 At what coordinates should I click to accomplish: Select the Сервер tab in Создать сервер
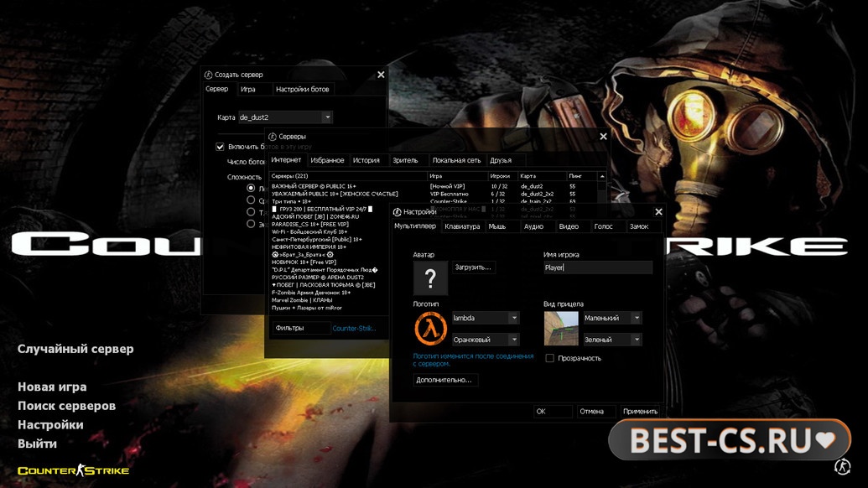[217, 89]
